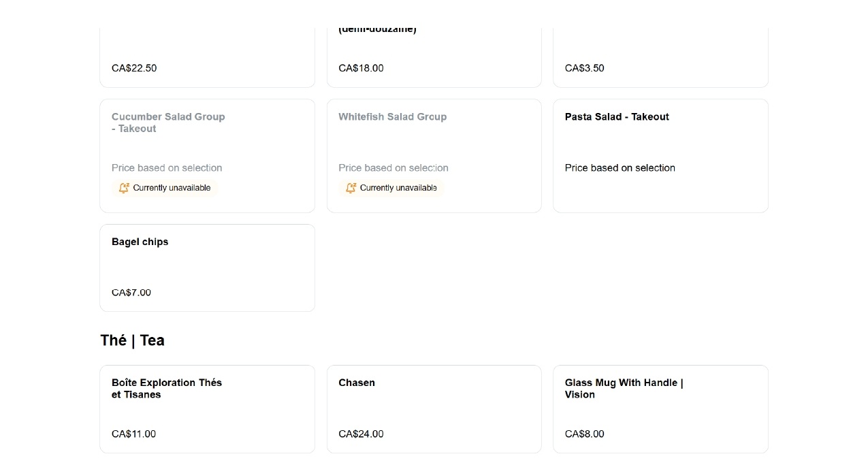Screen dimensions: 868x467
Task: Open Boîte Exploration Thés et Tisanes title
Action: click(167, 389)
